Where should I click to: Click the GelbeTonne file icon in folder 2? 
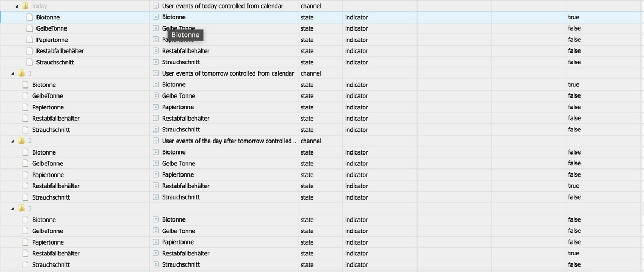click(x=25, y=164)
